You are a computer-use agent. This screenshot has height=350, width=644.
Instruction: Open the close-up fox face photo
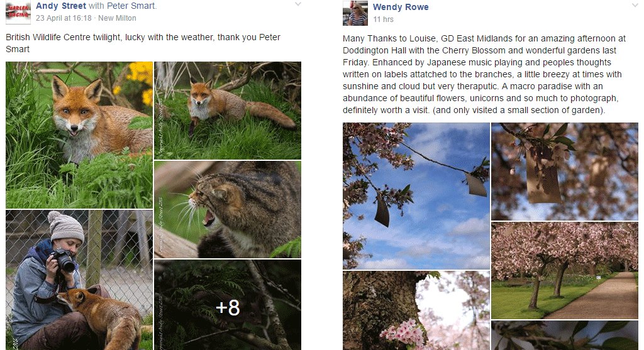tap(79, 134)
